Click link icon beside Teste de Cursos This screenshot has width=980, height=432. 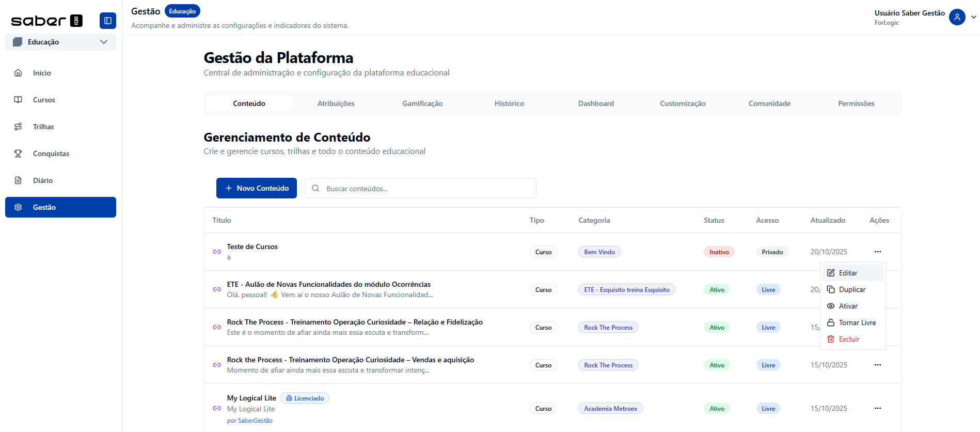pyautogui.click(x=217, y=252)
